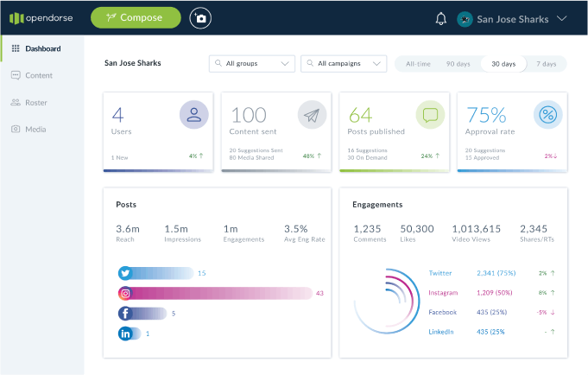588x375 pixels.
Task: Click the Facebook icon in Posts
Action: [x=125, y=313]
